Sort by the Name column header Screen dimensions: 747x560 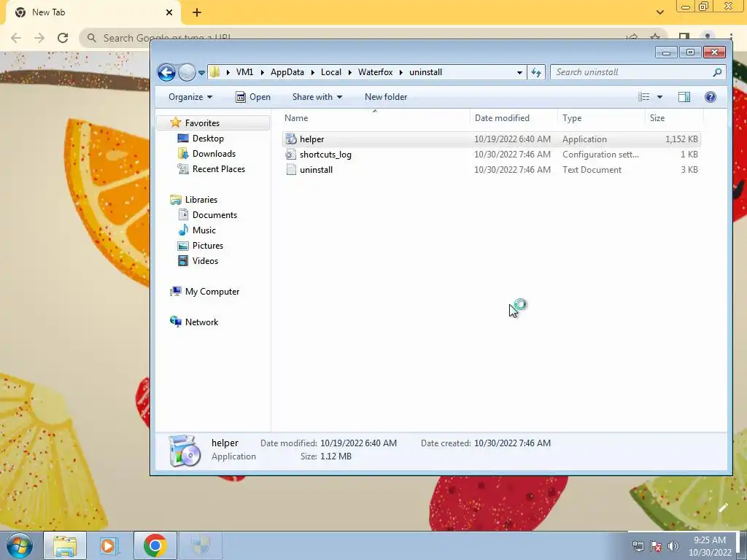[x=376, y=118]
